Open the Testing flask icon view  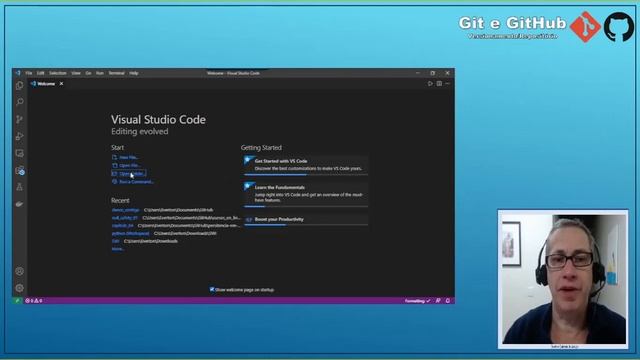pos(19,187)
